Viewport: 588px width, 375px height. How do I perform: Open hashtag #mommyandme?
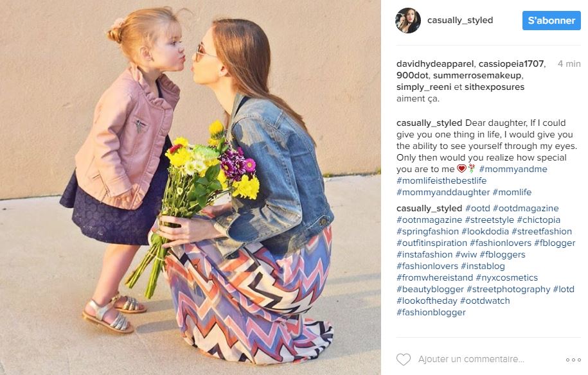(x=513, y=169)
